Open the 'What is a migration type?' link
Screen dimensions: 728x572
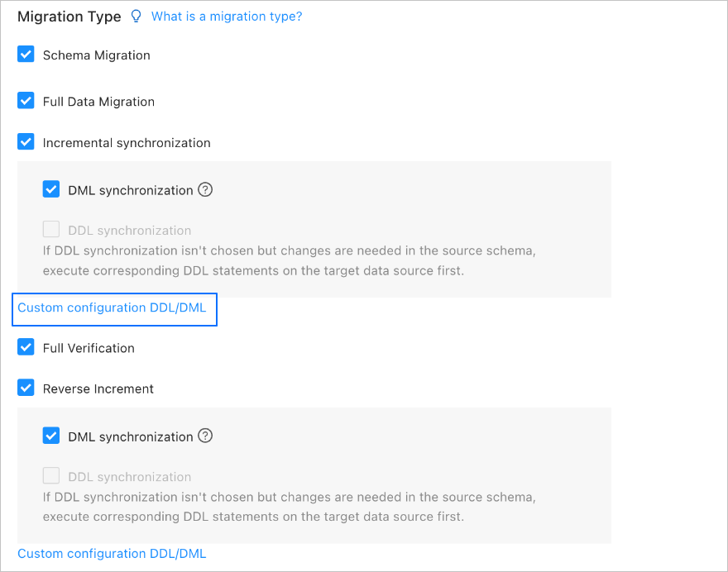point(227,17)
